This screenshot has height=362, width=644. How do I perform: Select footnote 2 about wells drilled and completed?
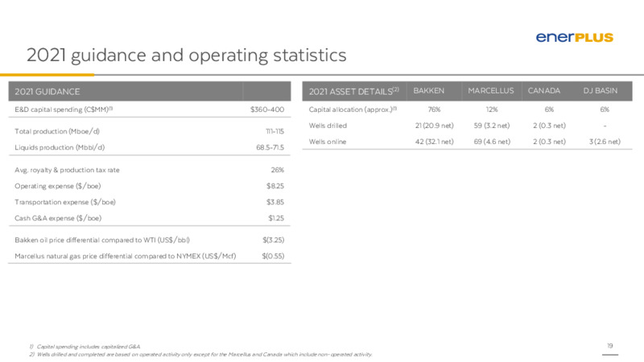tap(200, 355)
